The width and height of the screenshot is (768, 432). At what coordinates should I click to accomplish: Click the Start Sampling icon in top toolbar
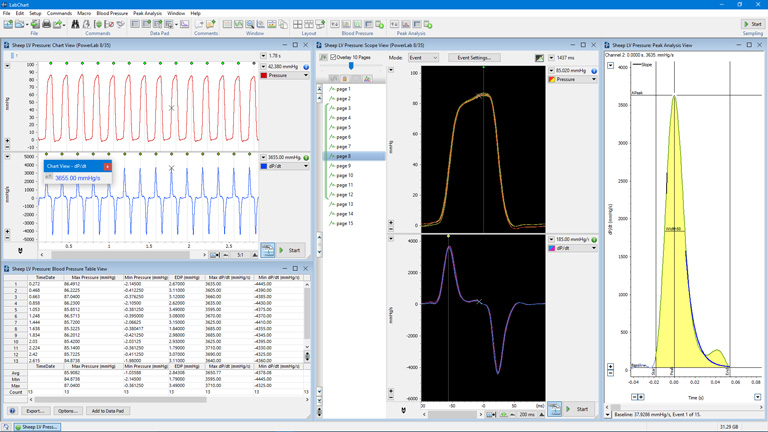pos(753,24)
